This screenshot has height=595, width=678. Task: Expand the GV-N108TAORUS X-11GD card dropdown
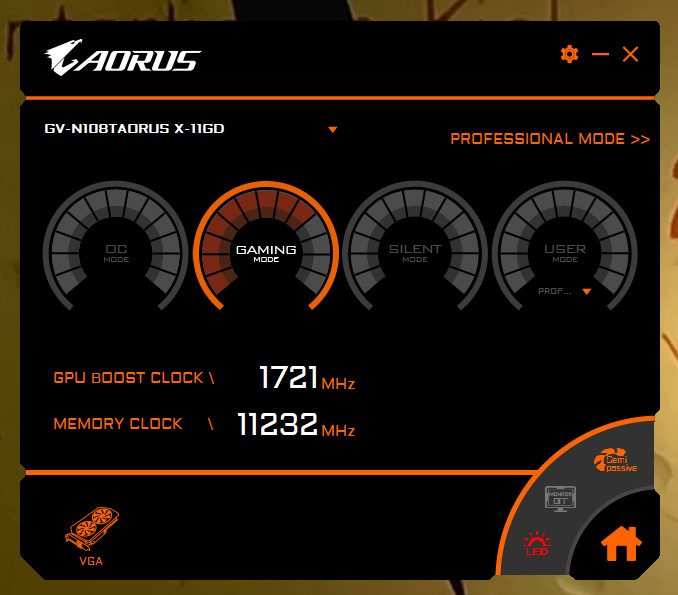[333, 129]
